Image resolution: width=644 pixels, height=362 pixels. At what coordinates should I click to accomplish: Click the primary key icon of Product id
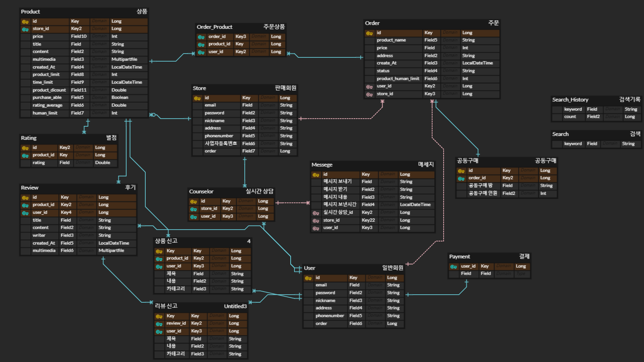click(25, 22)
